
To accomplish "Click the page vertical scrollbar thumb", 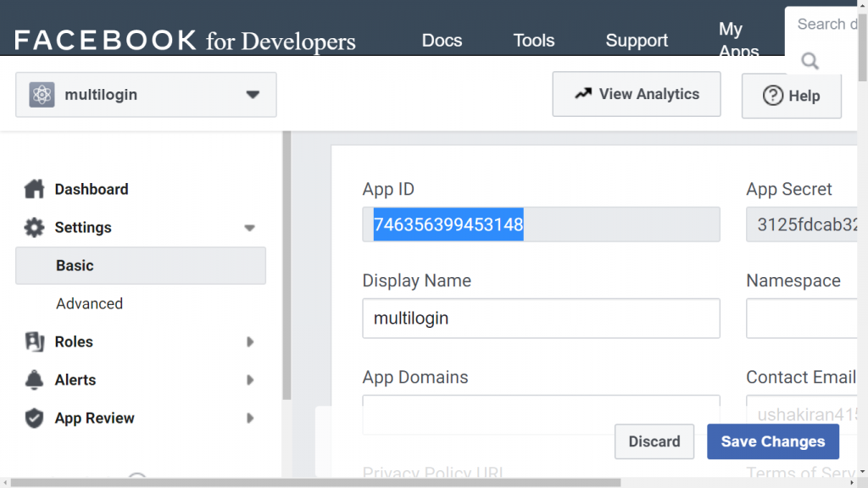I will [x=862, y=47].
